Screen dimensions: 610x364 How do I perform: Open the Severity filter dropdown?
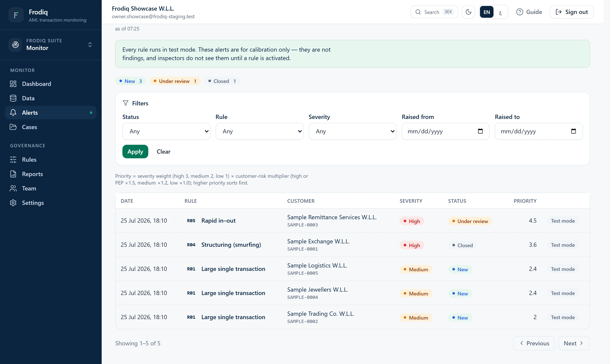coord(352,131)
